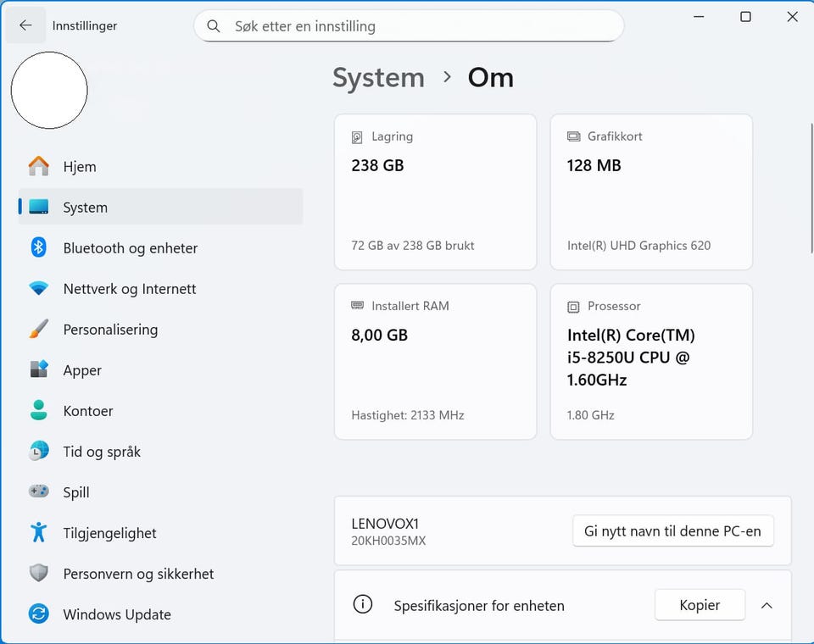Click the System breadcrumb link
Viewport: 814px width, 644px height.
378,77
